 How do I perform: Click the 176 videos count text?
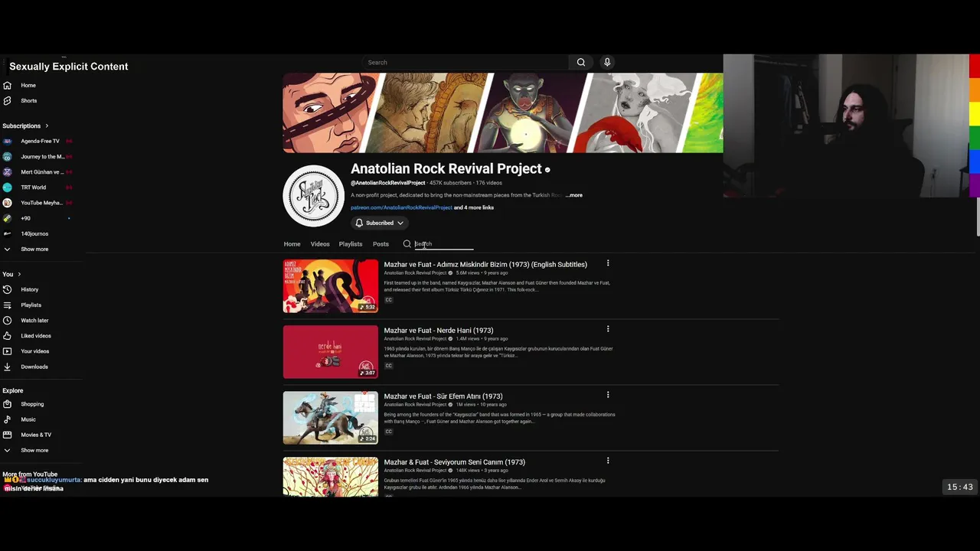pos(488,183)
